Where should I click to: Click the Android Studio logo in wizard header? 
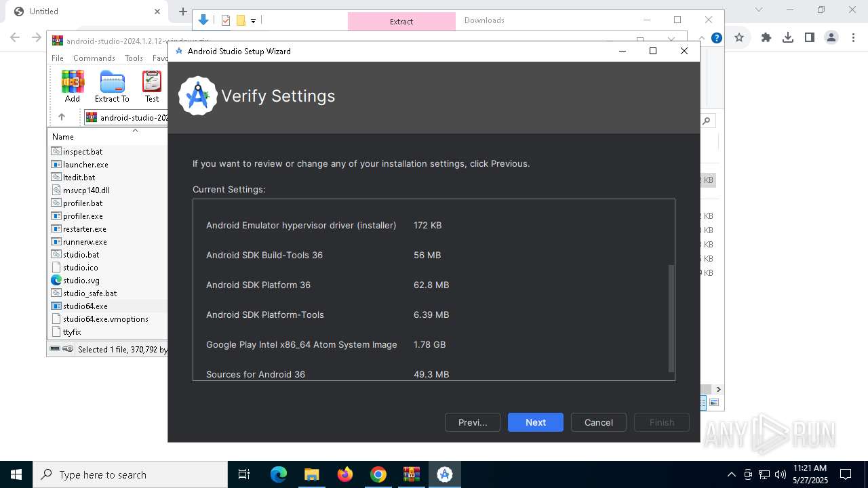tap(198, 96)
